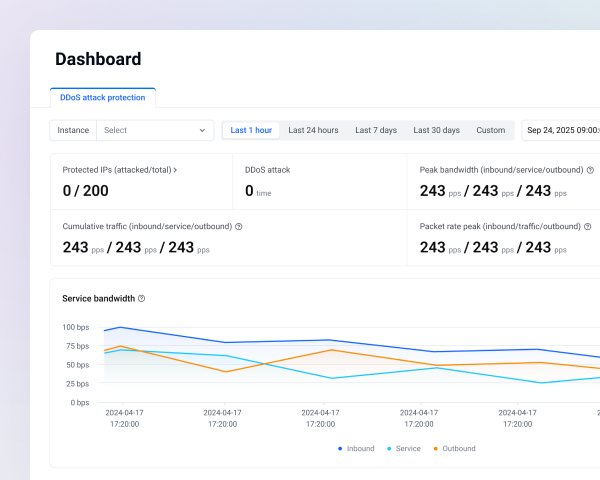Click the Sep 24, 2025 date field
600x480 pixels.
click(x=562, y=130)
